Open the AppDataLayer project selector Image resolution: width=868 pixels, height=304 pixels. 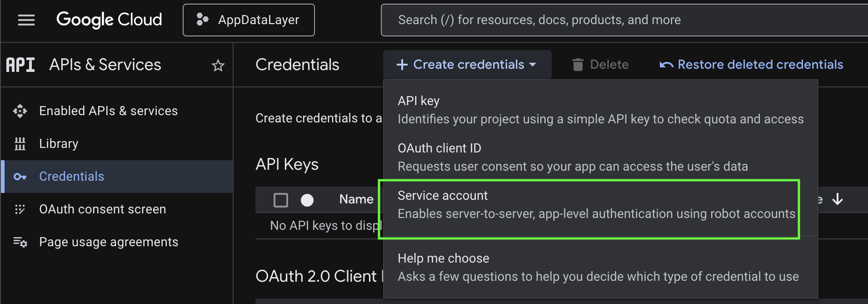click(x=249, y=20)
